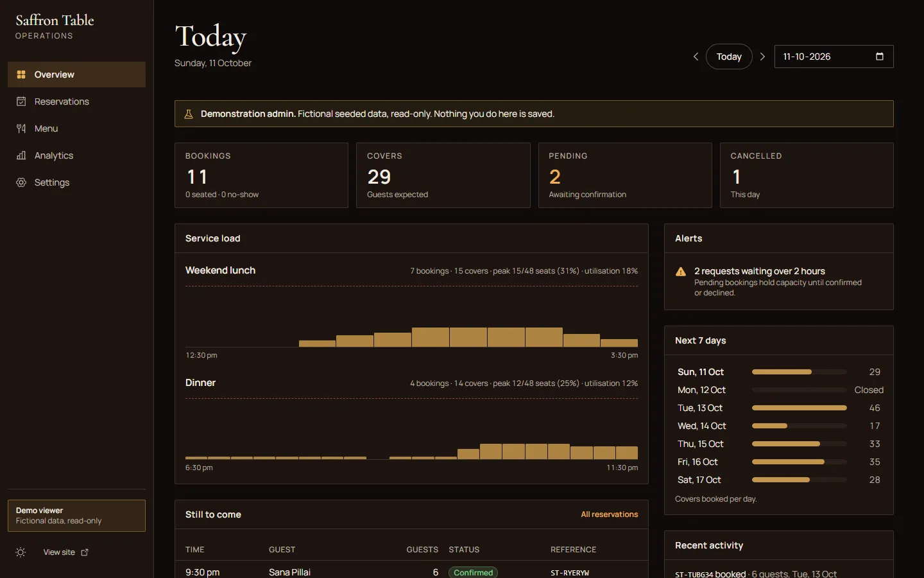Click the warning triangle icon in Alerts

tap(681, 272)
